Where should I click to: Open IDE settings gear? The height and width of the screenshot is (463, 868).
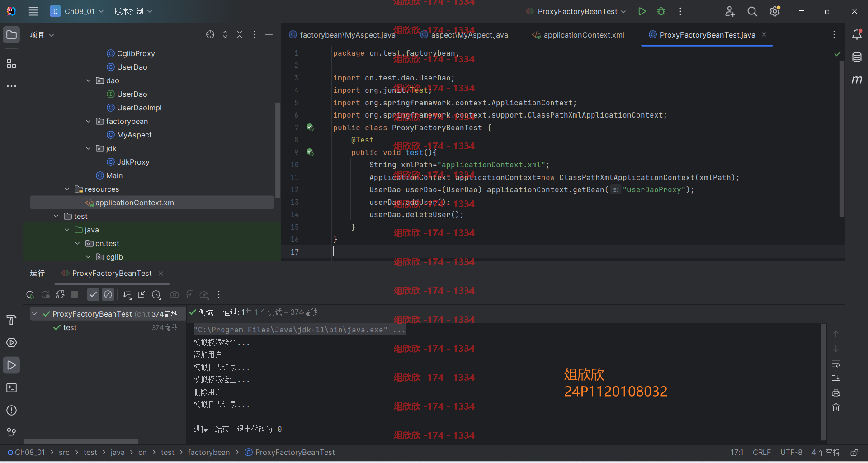tap(775, 11)
